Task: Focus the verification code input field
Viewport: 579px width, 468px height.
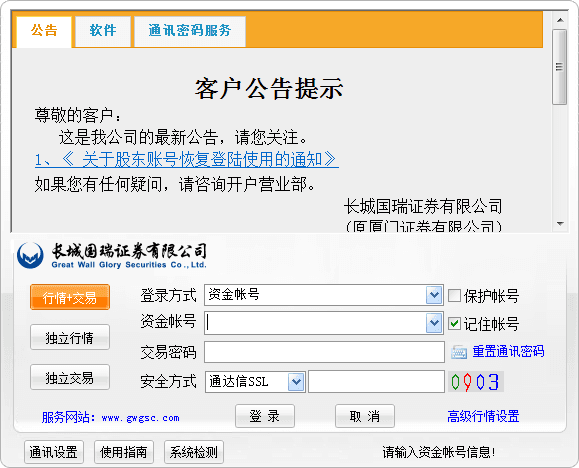Action: pos(376,382)
